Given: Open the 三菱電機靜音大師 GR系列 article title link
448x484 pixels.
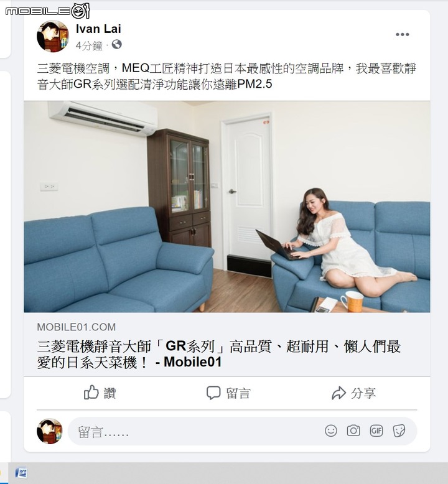Looking at the screenshot, I should click(x=218, y=355).
